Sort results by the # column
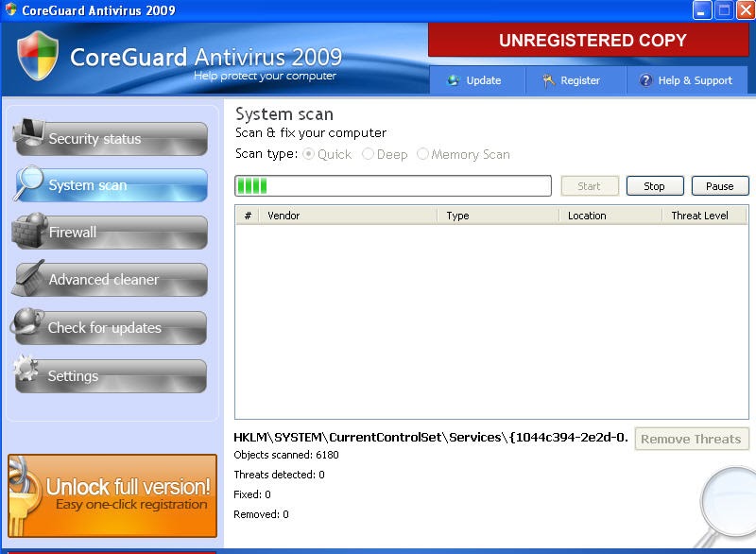This screenshot has height=554, width=756. [x=248, y=216]
